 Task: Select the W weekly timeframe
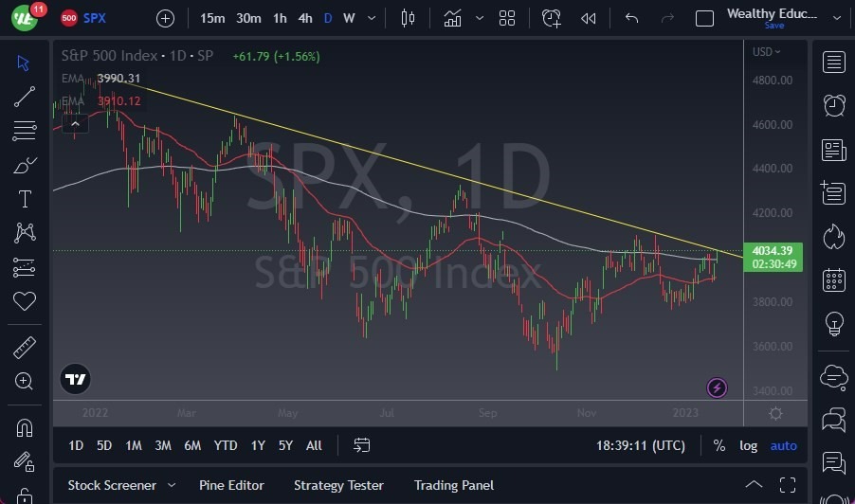[349, 19]
